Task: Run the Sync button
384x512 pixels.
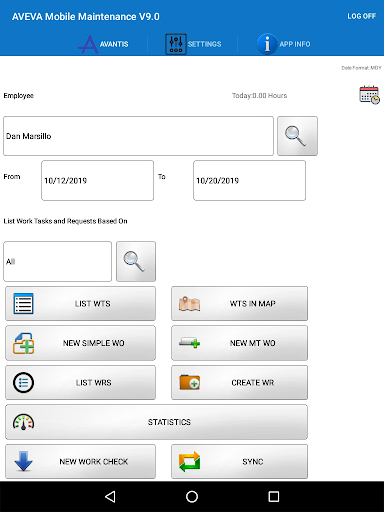Action: [239, 461]
